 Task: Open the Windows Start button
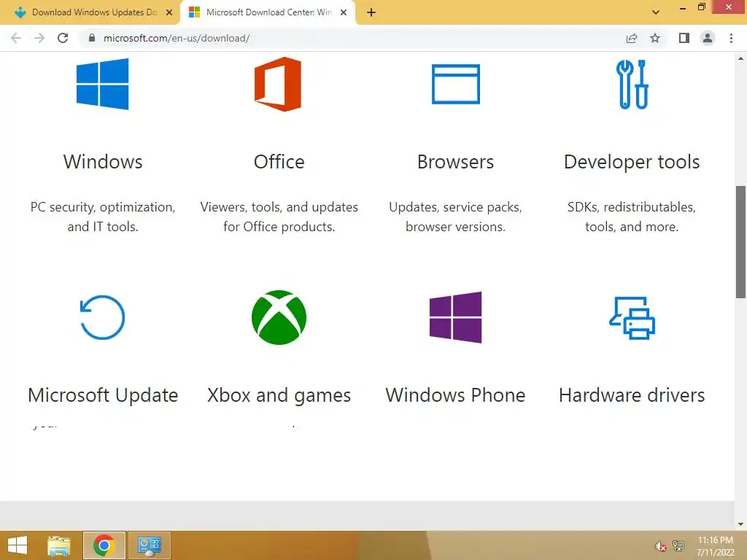18,545
